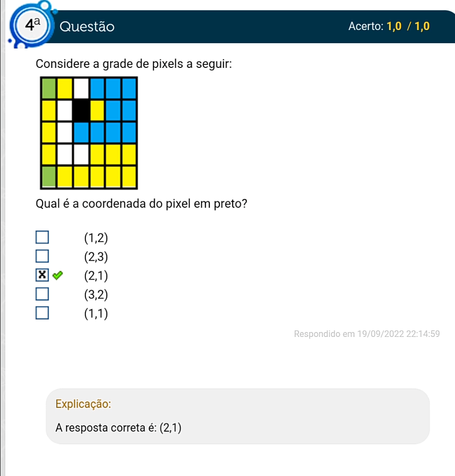Viewport: 455px width, 476px height.
Task: Click the bottom-right yellow pixel
Action: click(x=129, y=177)
